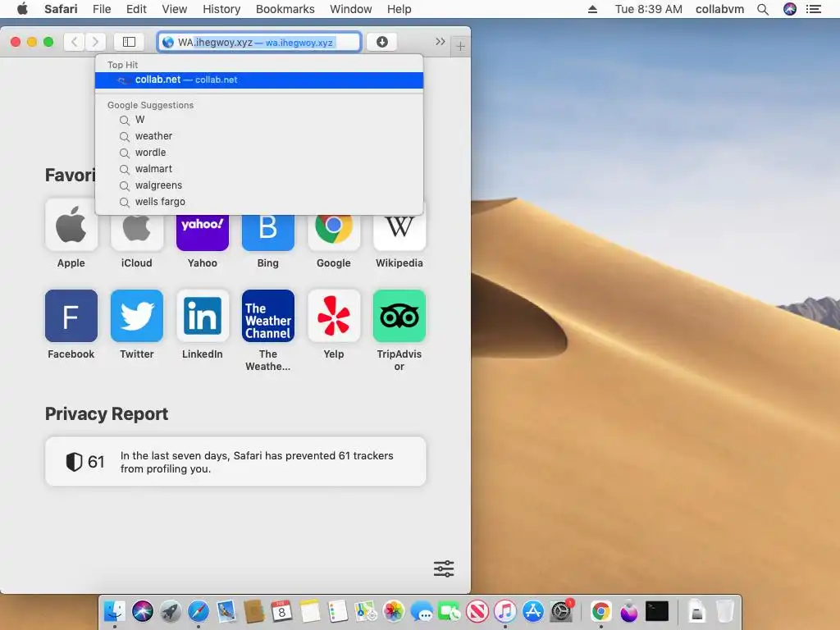Viewport: 840px width, 630px height.
Task: Open Launchpad rocket in the Dock
Action: click(x=171, y=610)
